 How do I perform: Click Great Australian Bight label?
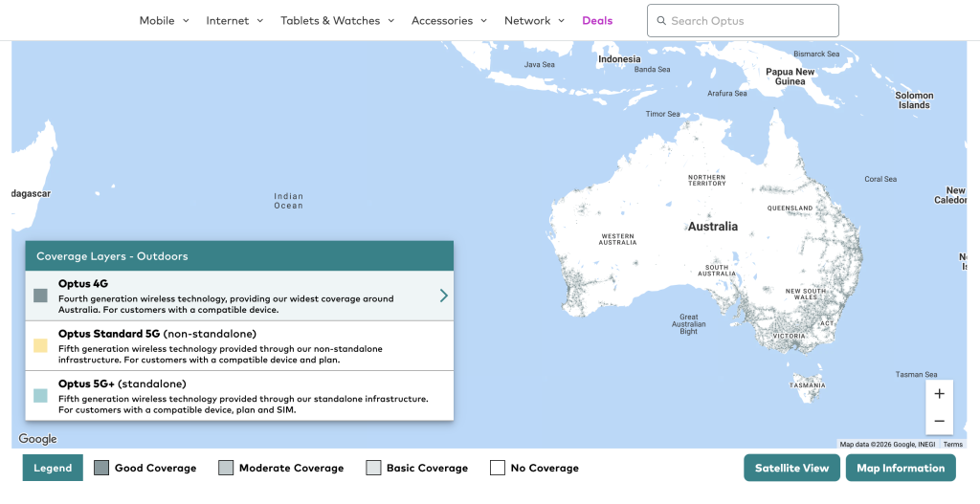(689, 324)
